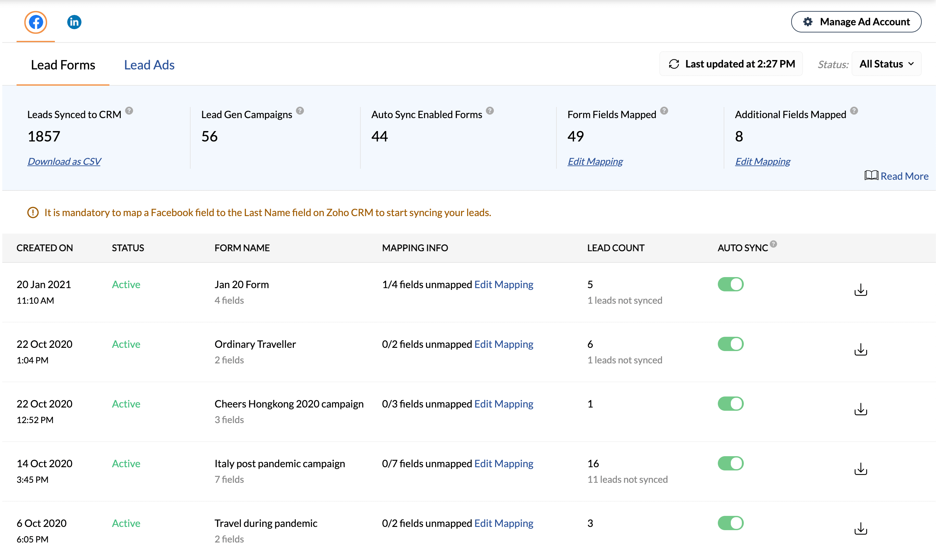Click the Manage Ad Account button

pos(856,22)
